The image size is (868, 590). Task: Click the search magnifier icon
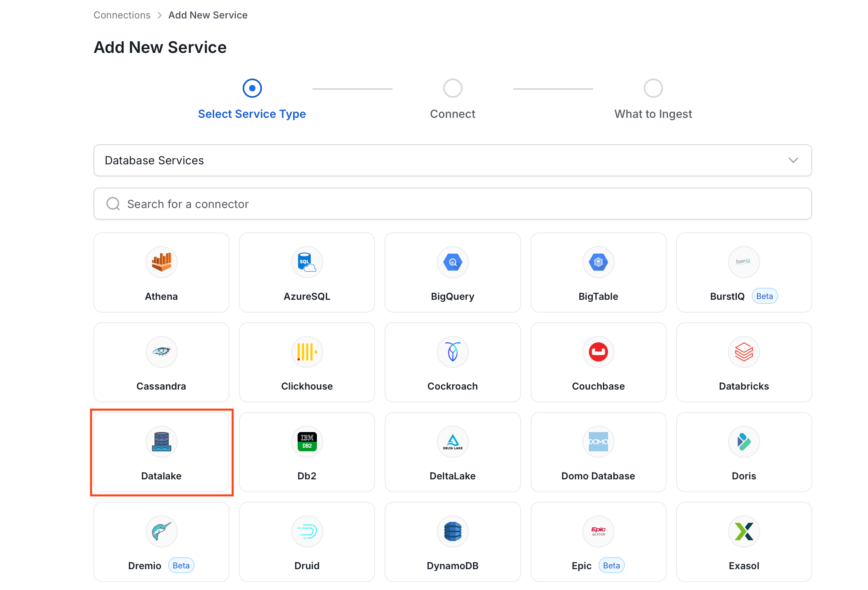[113, 204]
